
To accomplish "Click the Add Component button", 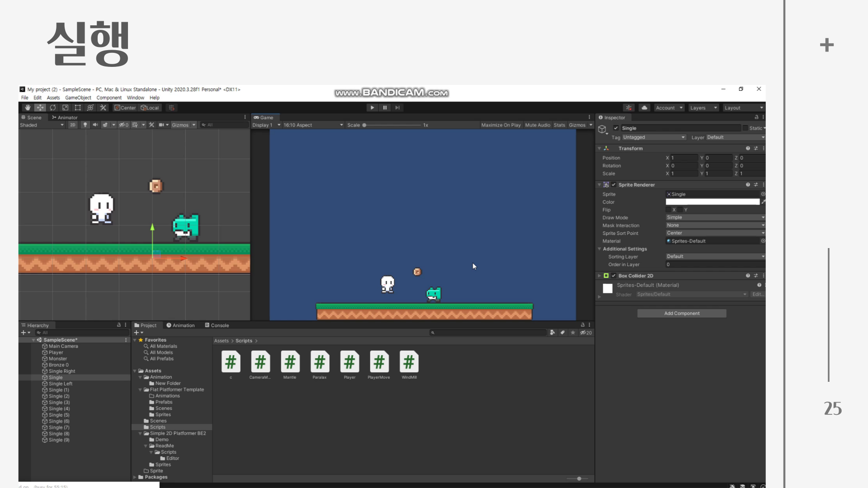I will coord(681,313).
